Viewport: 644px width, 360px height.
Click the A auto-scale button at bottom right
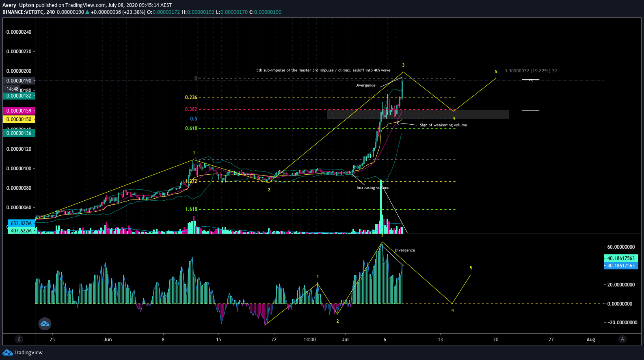(x=622, y=339)
